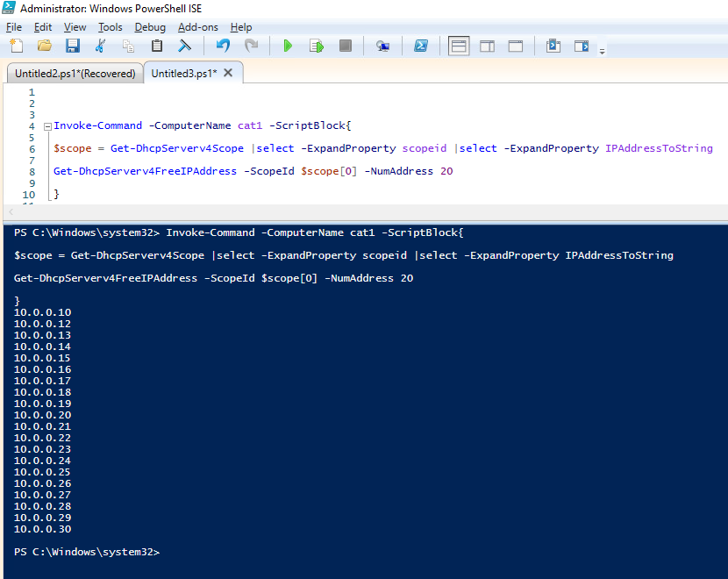Click cat1 computer name in the editor

[250, 125]
